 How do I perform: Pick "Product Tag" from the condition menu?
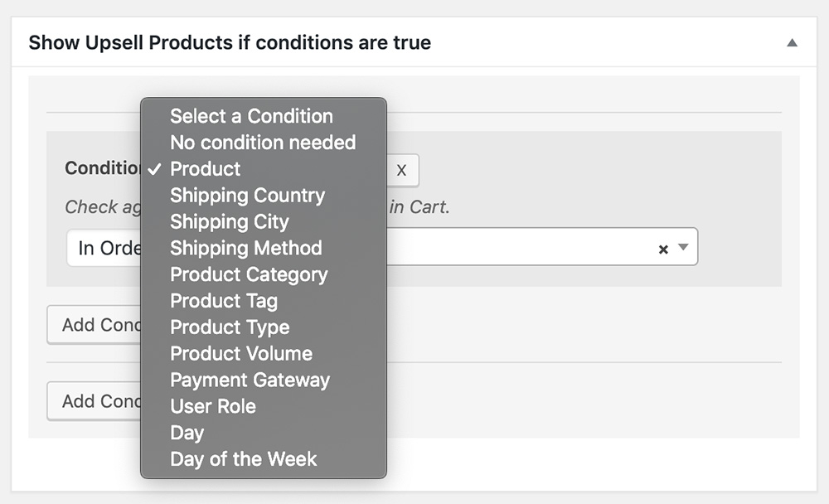(223, 301)
